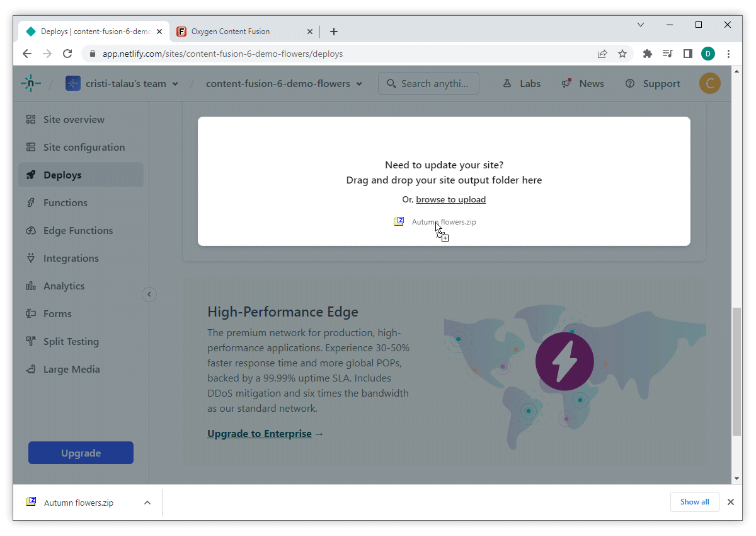
Task: Expand the cristi-talau's team dropdown
Action: coord(175,84)
